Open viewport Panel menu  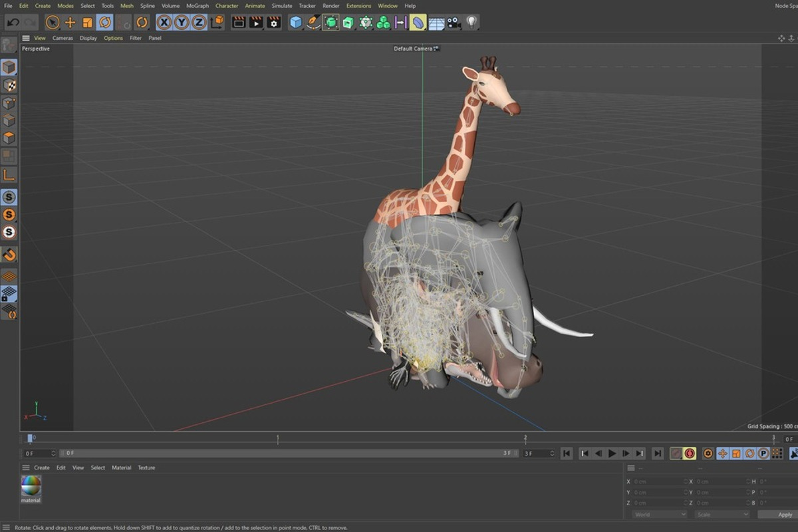pos(155,38)
